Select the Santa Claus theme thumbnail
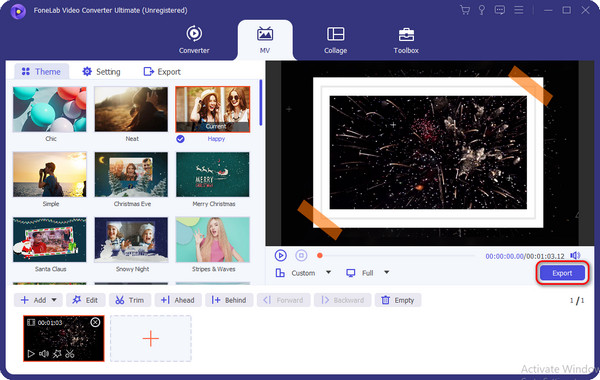The image size is (600, 380). pos(50,240)
